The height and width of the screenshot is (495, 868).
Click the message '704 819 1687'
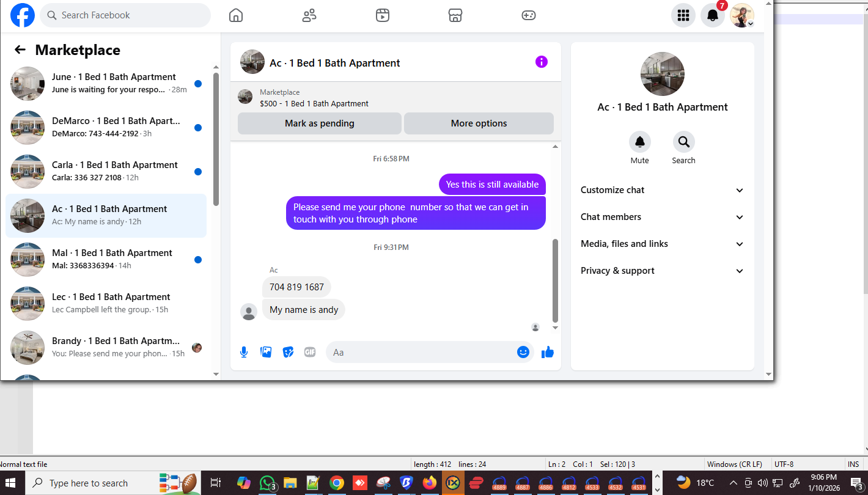tap(296, 287)
